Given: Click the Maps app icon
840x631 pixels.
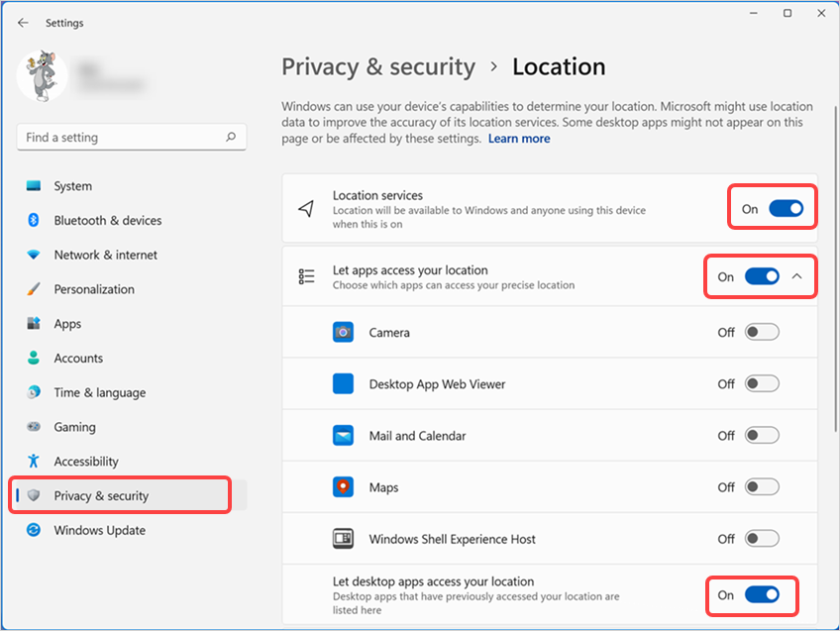Looking at the screenshot, I should tap(343, 487).
